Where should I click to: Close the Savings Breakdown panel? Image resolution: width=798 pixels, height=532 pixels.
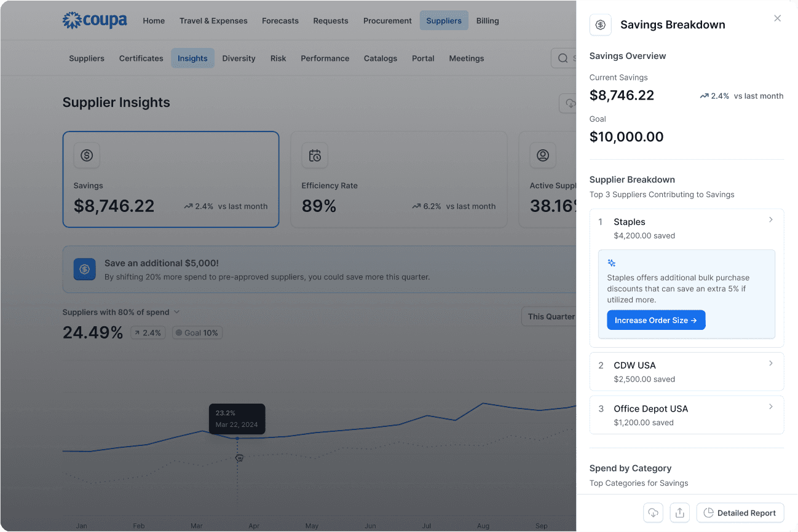click(777, 18)
